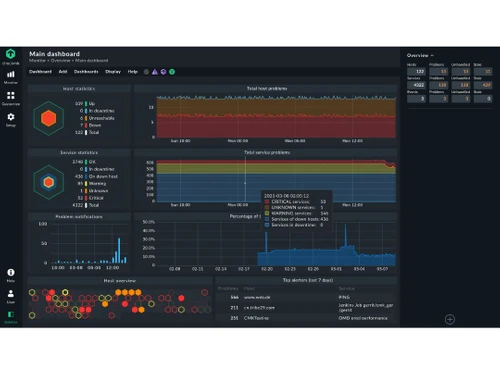Click 'On down host' in service statistics
The width and height of the screenshot is (500, 375).
pyautogui.click(x=103, y=176)
